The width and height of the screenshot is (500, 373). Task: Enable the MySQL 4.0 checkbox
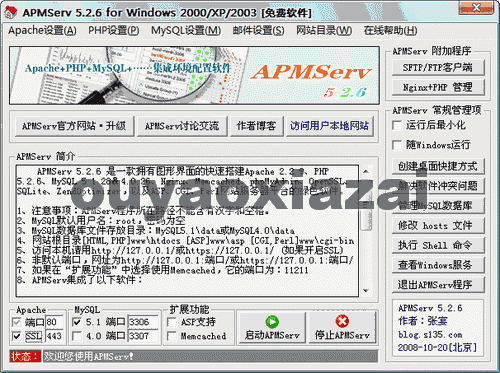coord(77,336)
